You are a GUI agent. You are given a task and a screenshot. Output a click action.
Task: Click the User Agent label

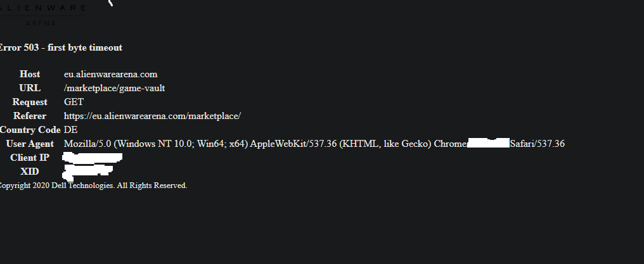[x=30, y=144]
